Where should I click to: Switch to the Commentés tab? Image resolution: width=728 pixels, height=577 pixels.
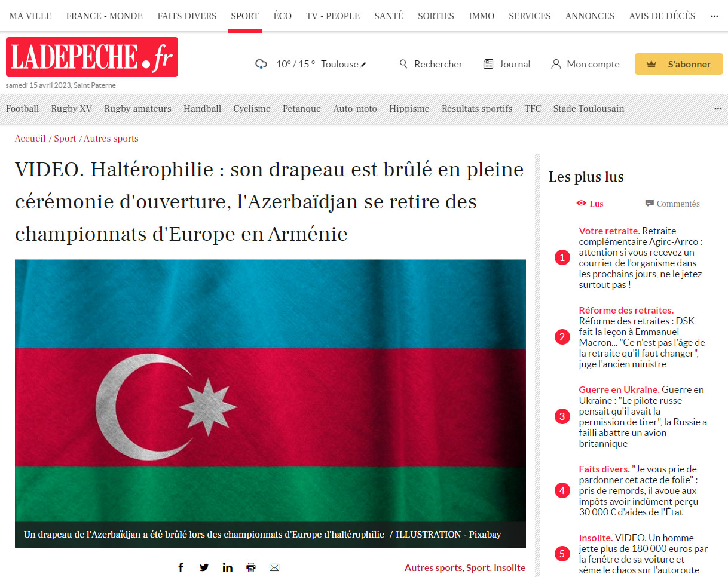pyautogui.click(x=672, y=204)
